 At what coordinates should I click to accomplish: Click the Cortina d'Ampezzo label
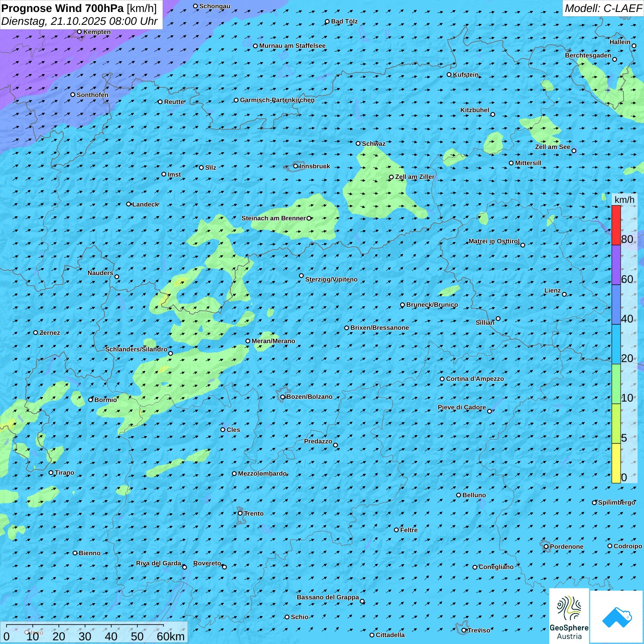point(475,379)
